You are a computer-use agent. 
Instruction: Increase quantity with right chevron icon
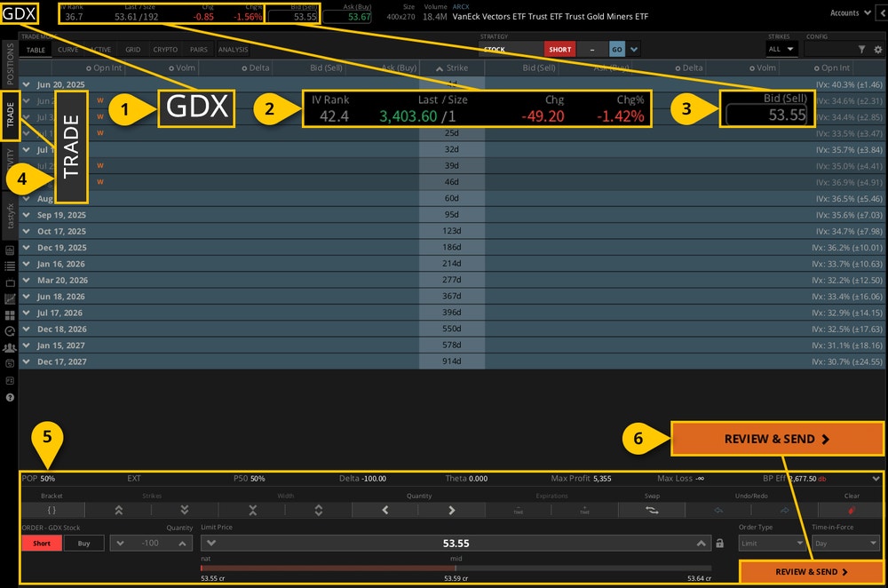451,510
